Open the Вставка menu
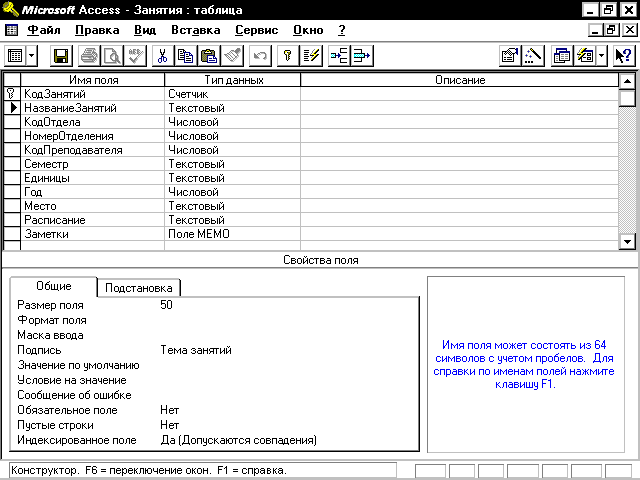Image resolution: width=640 pixels, height=480 pixels. coord(196,30)
